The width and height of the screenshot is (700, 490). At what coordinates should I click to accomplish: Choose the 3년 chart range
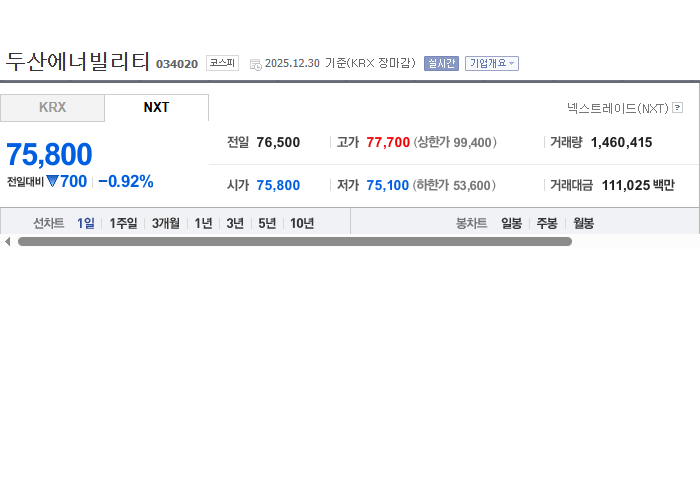[x=235, y=223]
